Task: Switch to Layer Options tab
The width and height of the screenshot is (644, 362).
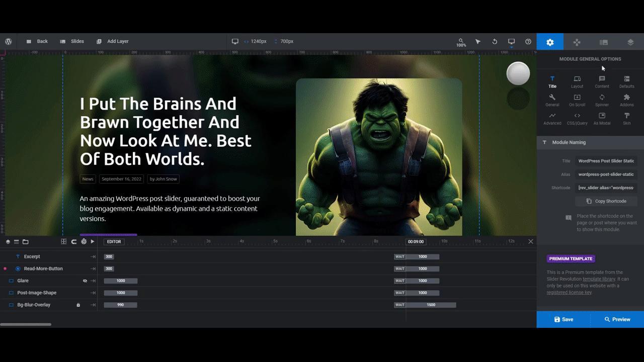Action: (630, 42)
